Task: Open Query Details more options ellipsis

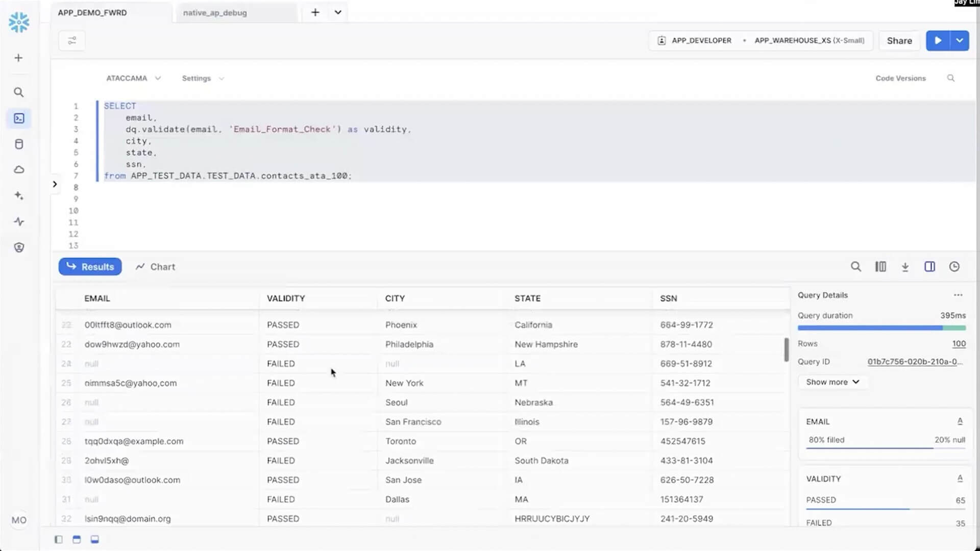Action: pos(958,295)
